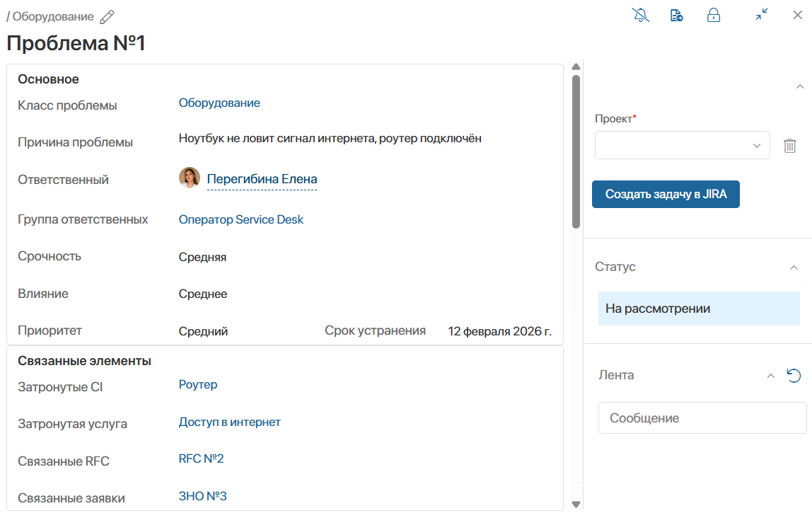Viewport: 812px width, 518px height.
Task: Collapse the card with the shrink arrows icon
Action: [761, 14]
